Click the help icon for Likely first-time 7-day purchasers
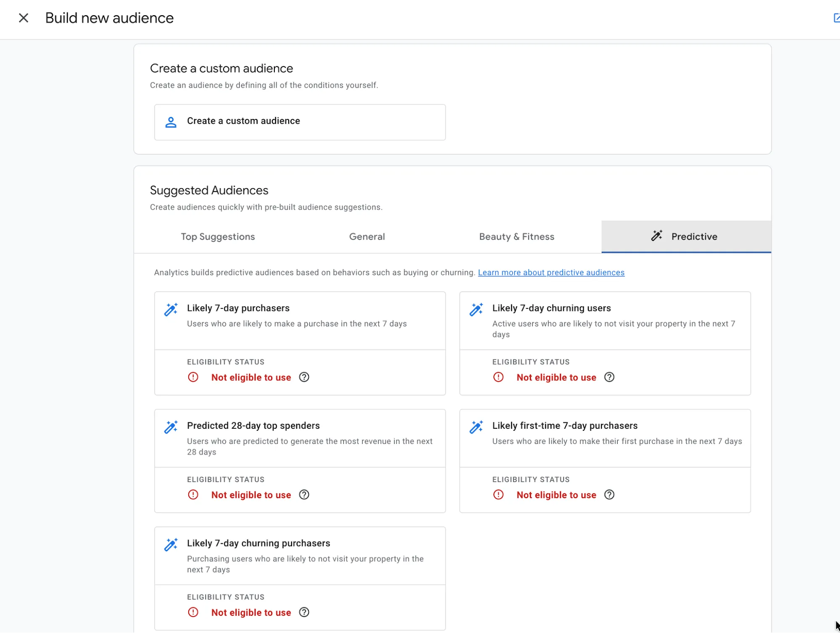The width and height of the screenshot is (840, 633). (x=609, y=495)
